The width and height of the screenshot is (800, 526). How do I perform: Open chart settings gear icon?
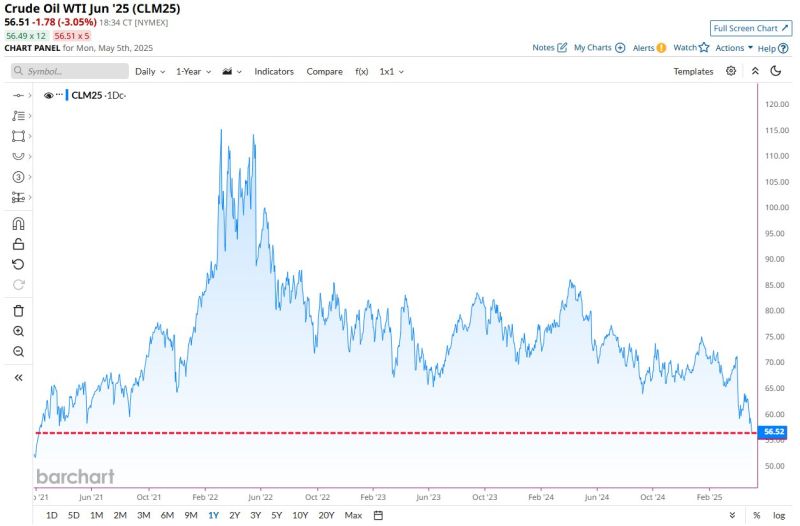tap(731, 71)
